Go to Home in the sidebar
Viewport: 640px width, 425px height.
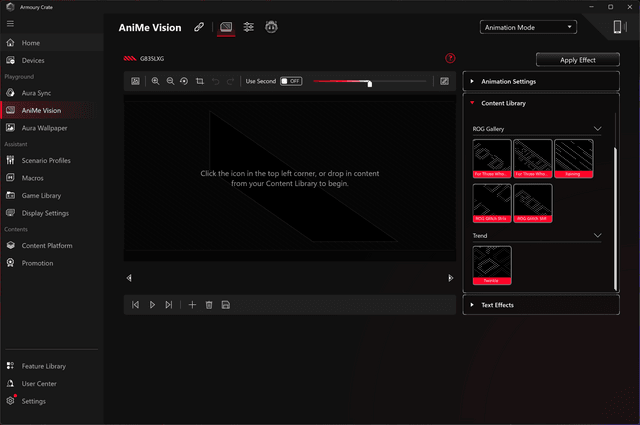(x=51, y=43)
